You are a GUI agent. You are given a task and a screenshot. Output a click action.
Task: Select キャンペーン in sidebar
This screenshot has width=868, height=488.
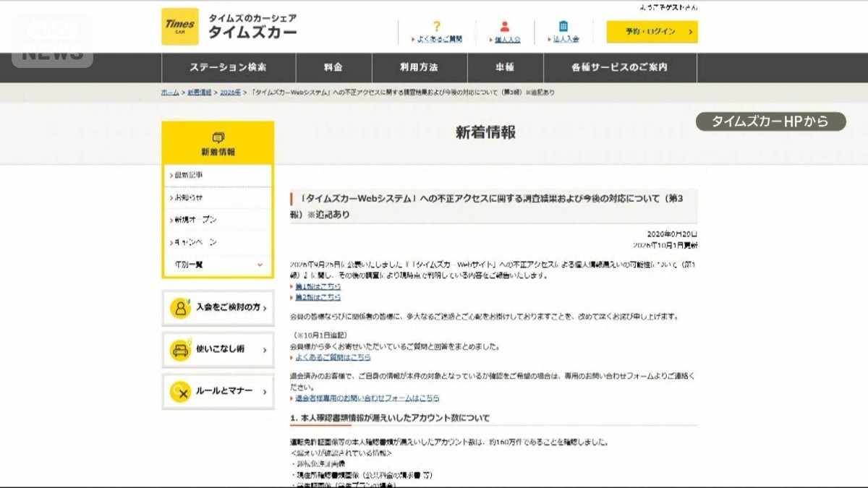(x=218, y=242)
